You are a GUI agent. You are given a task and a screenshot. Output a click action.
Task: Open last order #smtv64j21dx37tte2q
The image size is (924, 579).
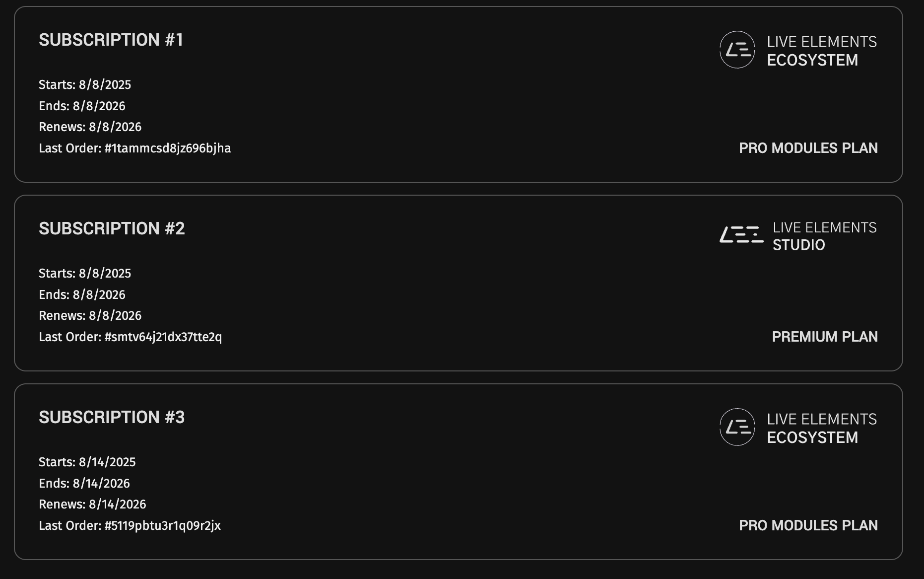tap(163, 337)
